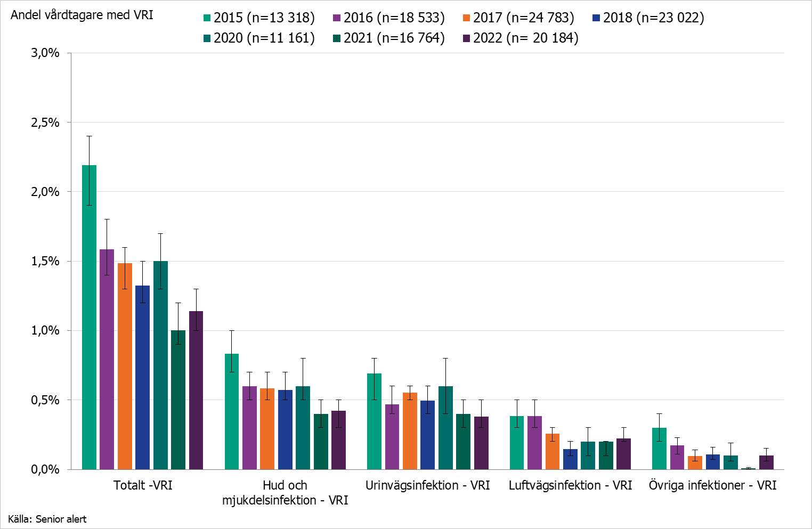Click the purple 2016 bar in Totalt -VRI
Image resolution: width=812 pixels, height=529 pixels.
click(x=107, y=359)
